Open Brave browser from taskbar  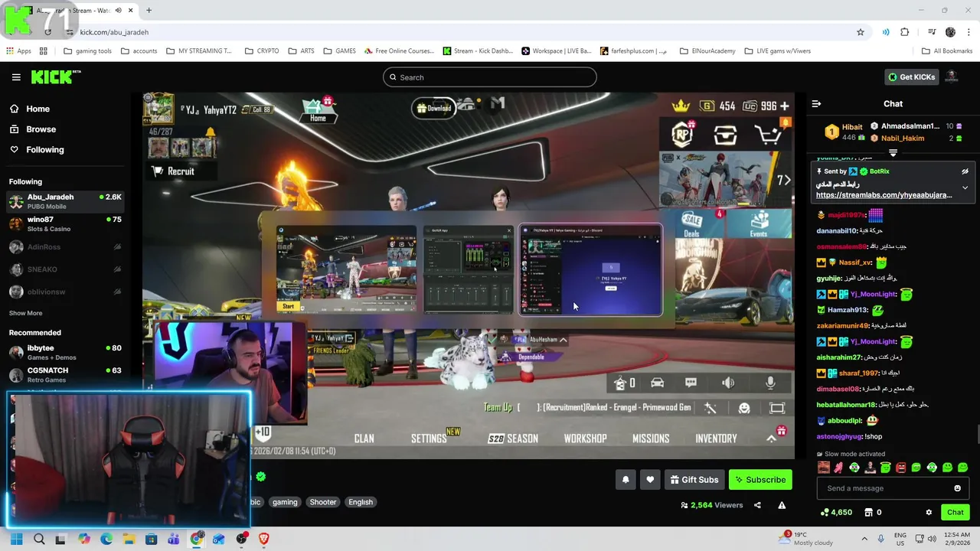[x=264, y=539]
